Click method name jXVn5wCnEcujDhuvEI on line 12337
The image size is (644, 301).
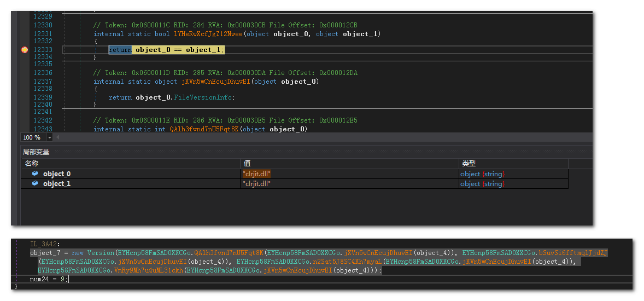(x=215, y=82)
